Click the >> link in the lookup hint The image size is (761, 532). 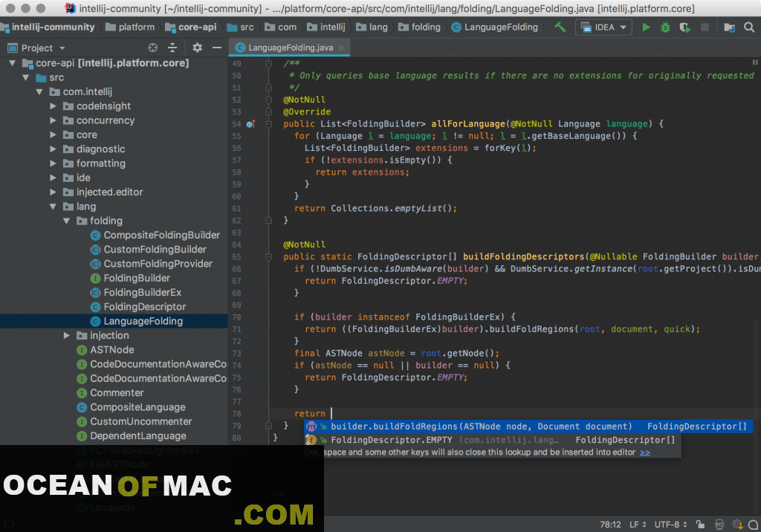(x=645, y=452)
